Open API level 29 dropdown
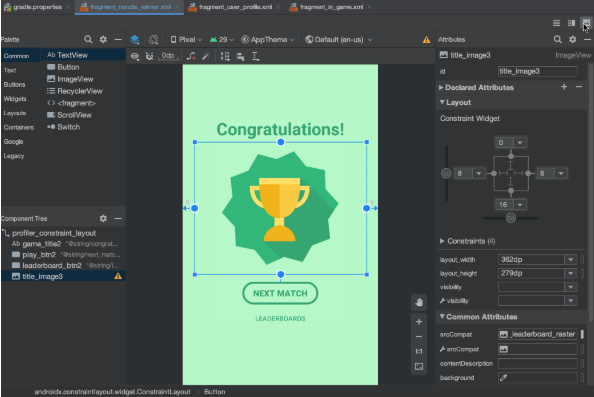 click(x=222, y=39)
